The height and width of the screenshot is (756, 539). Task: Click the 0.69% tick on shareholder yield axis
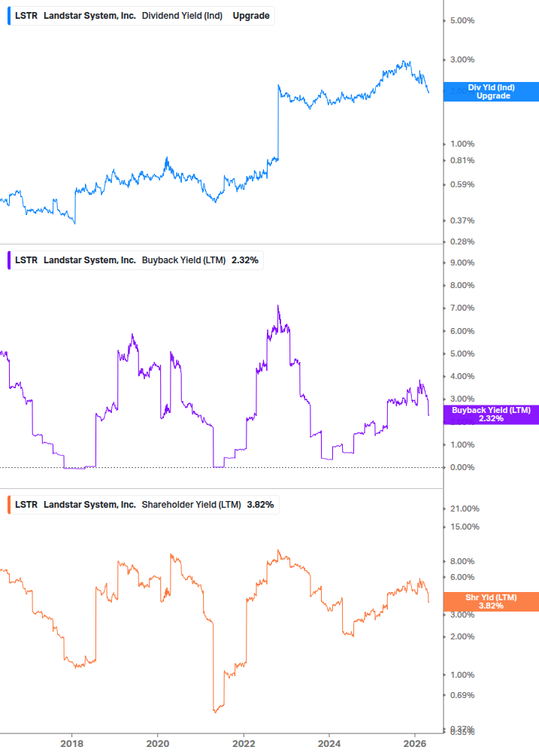pyautogui.click(x=462, y=695)
